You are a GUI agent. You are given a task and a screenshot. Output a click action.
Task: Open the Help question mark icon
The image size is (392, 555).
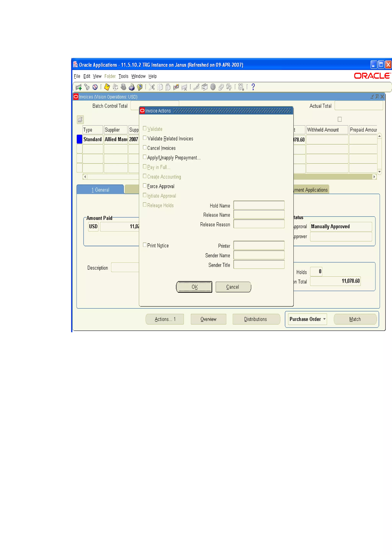(x=253, y=87)
